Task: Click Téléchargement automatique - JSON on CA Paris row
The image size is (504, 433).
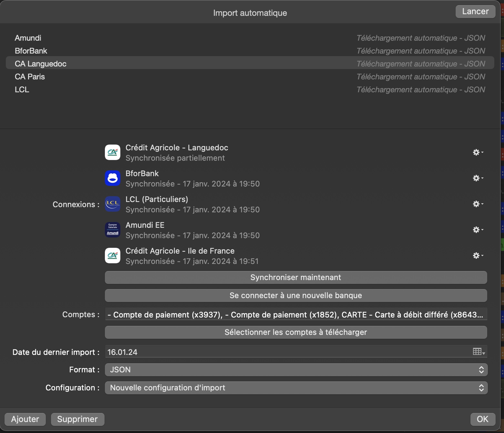Action: (x=421, y=77)
